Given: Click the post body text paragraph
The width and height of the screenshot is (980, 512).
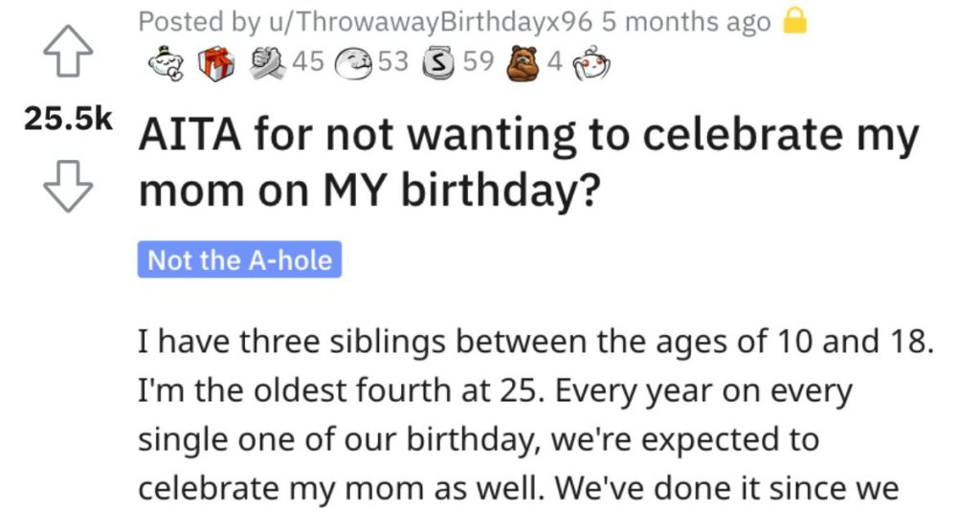Looking at the screenshot, I should point(536,415).
